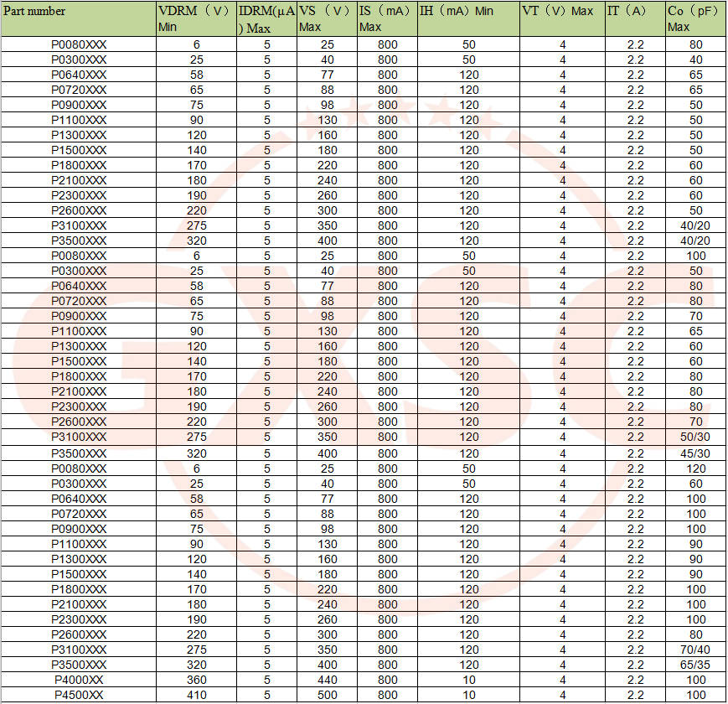Click the 'Part number' column header
Image resolution: width=728 pixels, height=704 pixels.
click(79, 18)
